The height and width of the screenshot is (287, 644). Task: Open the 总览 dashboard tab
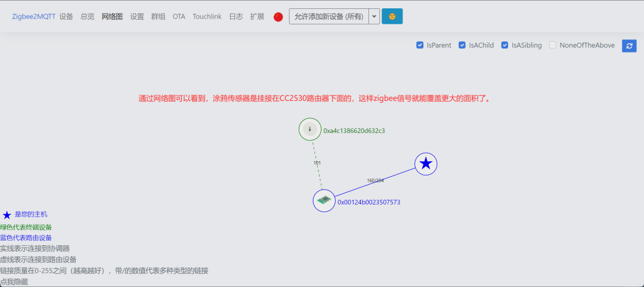[88, 17]
